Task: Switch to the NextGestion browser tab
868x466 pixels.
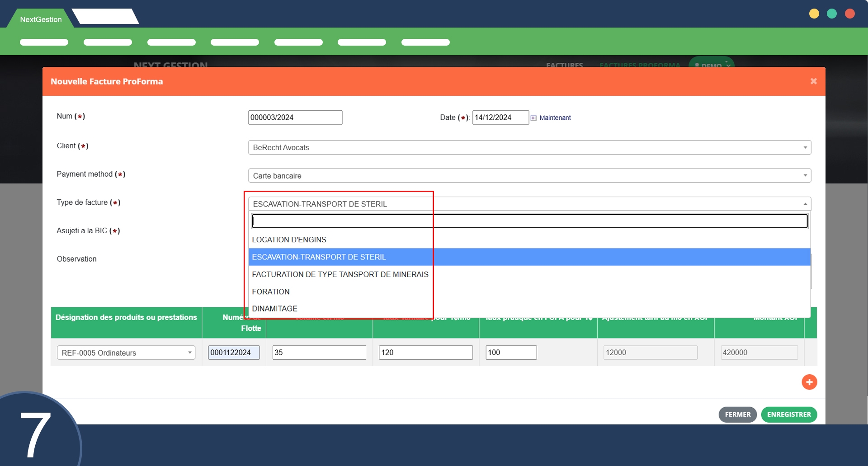Action: point(41,19)
